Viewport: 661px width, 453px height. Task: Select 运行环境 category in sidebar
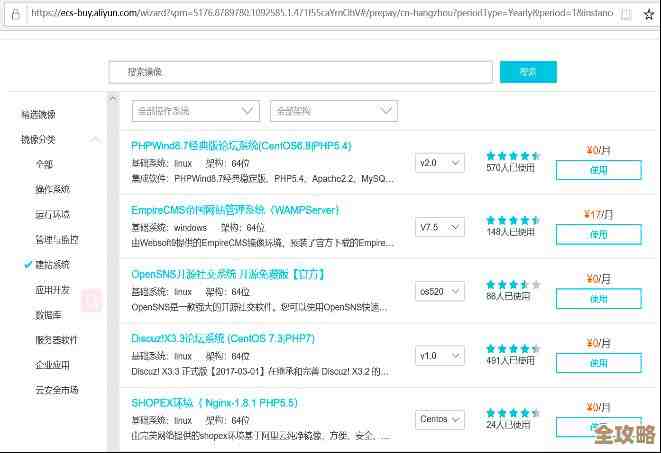(53, 215)
